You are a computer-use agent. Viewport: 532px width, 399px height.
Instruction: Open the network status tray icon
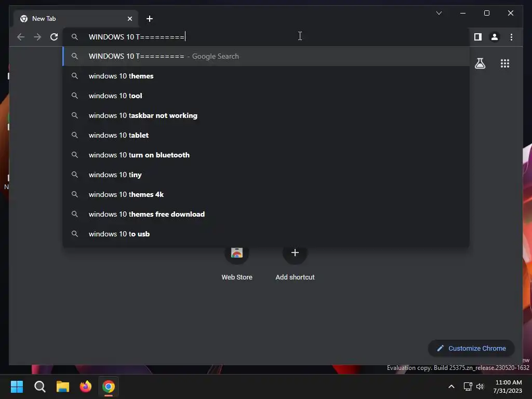468,387
